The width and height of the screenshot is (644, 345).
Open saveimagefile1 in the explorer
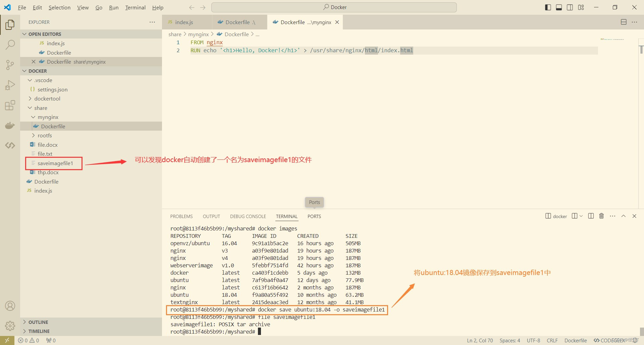coord(91,163)
